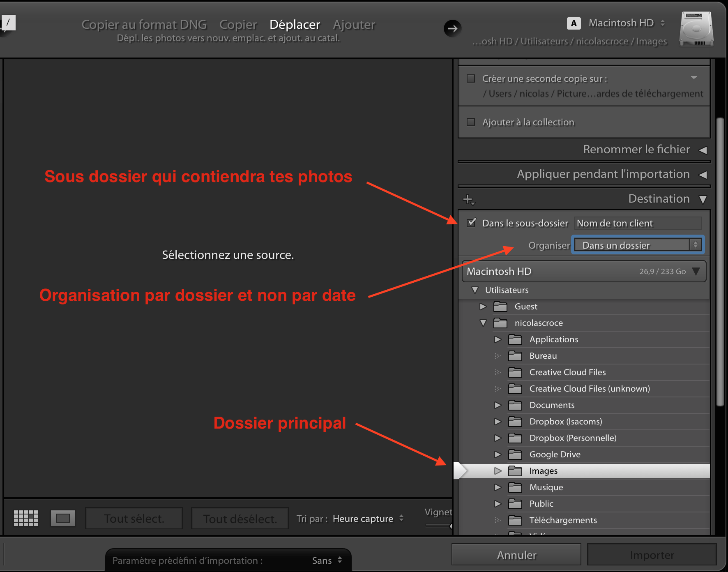Screen dimensions: 728x572
Task: Click the Google Drive folder icon
Action: click(x=514, y=454)
